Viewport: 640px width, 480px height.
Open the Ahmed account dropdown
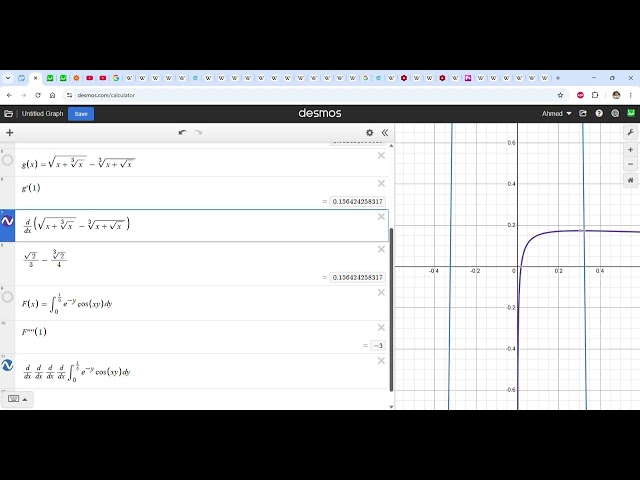(556, 113)
